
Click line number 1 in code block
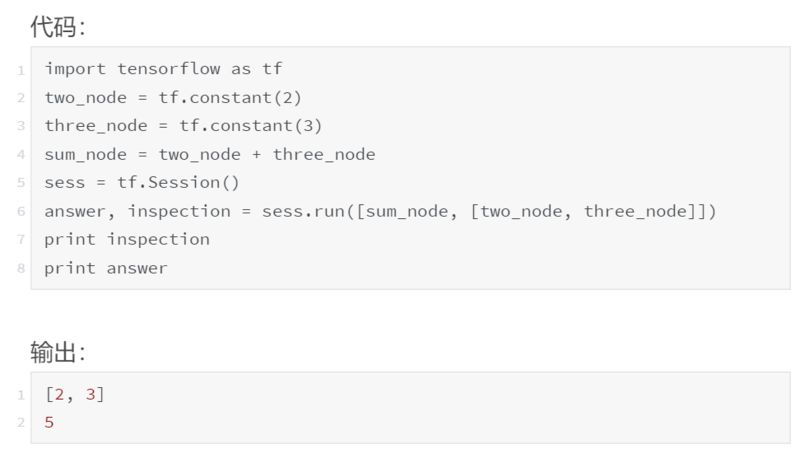20,70
